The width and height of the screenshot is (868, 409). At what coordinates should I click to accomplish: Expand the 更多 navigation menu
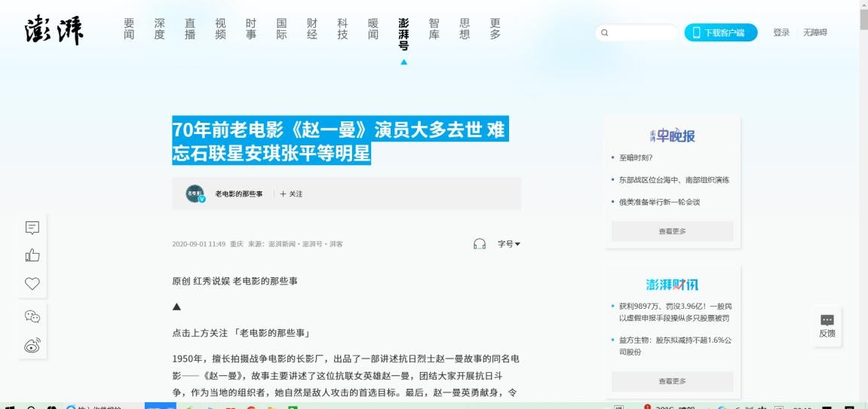(495, 29)
